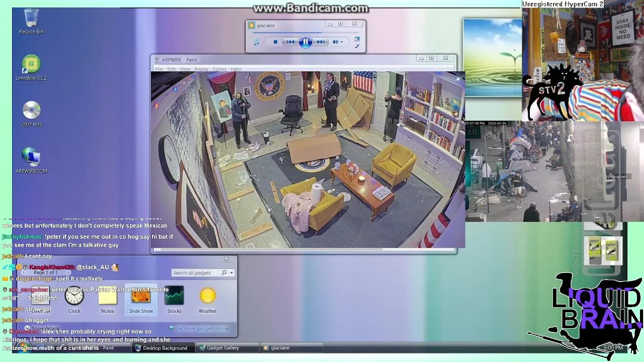644x362 pixels.
Task: Click the Paint window title icon
Action: (156, 60)
